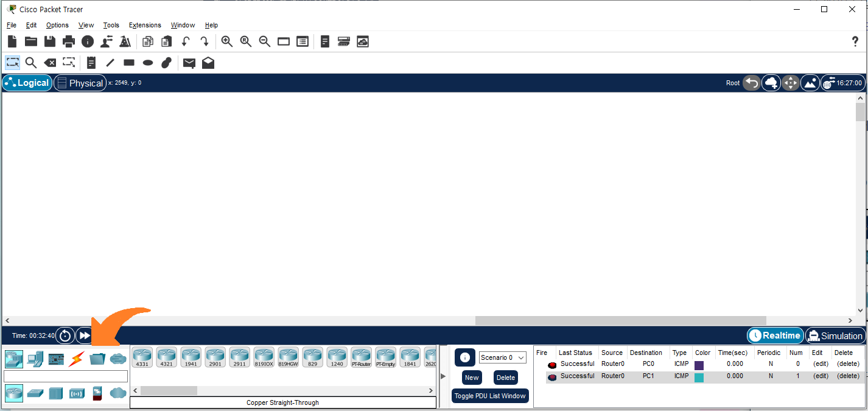This screenshot has width=868, height=411.
Task: Add a Complex PDU open envelope
Action: pyautogui.click(x=208, y=62)
